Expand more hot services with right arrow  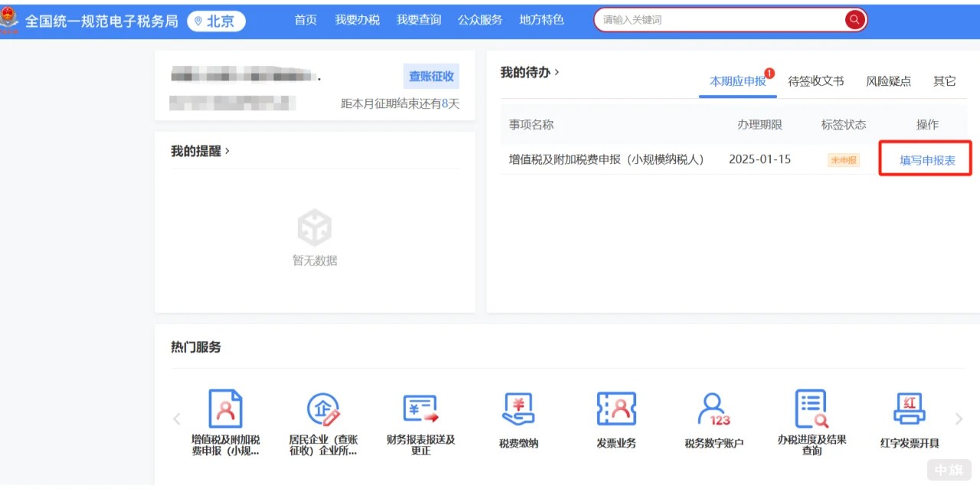[x=959, y=419]
